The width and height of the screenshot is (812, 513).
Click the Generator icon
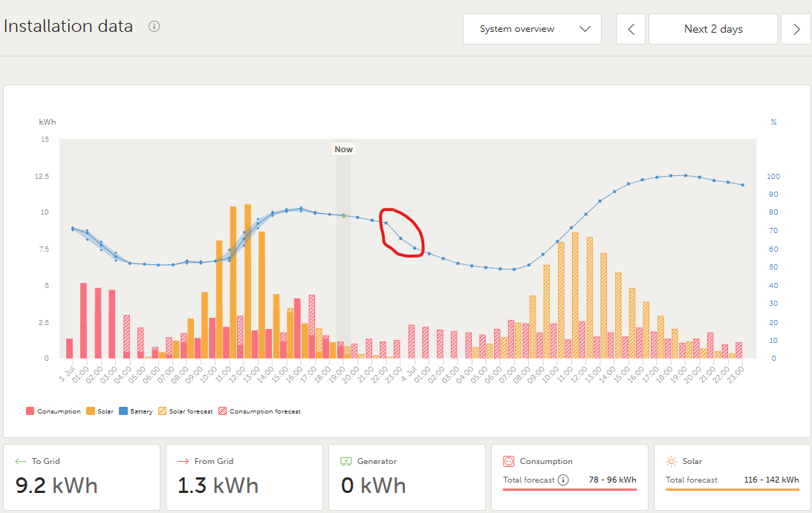(x=345, y=461)
